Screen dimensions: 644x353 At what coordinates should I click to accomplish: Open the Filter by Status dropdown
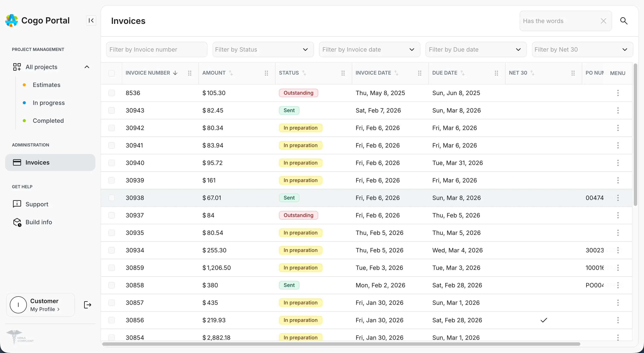[x=263, y=49]
